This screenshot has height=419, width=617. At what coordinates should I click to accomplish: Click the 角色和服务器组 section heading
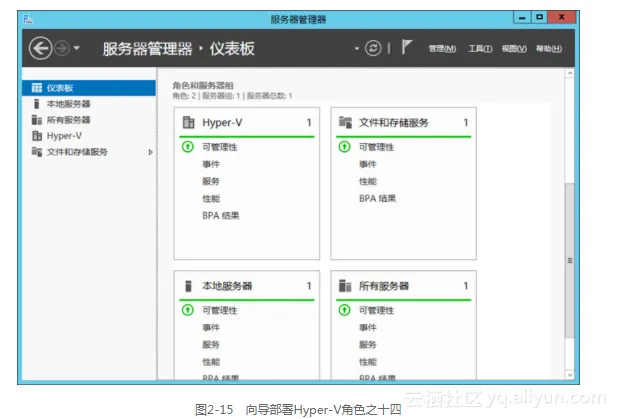pos(203,85)
